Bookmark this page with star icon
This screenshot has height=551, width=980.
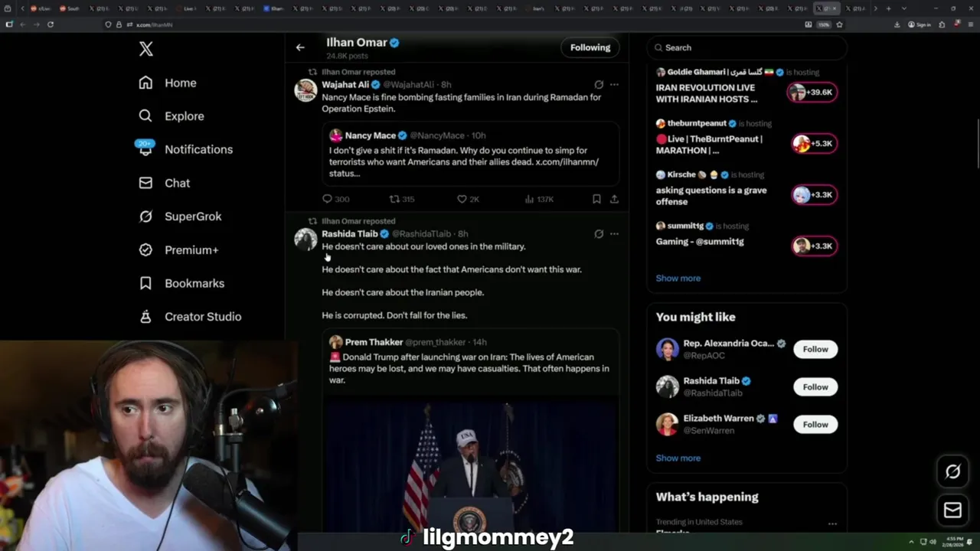pos(839,24)
